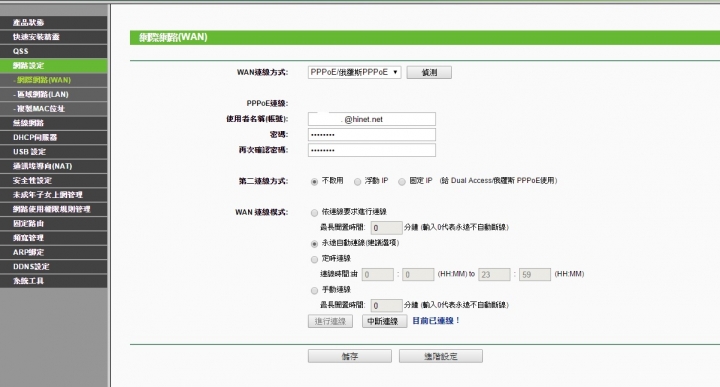Screen dimensions: 720x387
Task: Select 手動連線 radio option
Action: point(314,291)
